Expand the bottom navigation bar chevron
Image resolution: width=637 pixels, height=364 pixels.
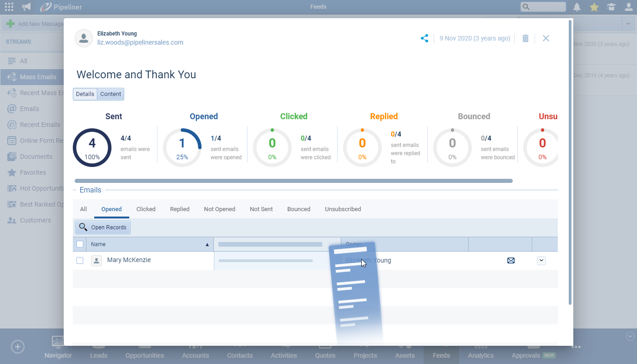tap(630, 336)
